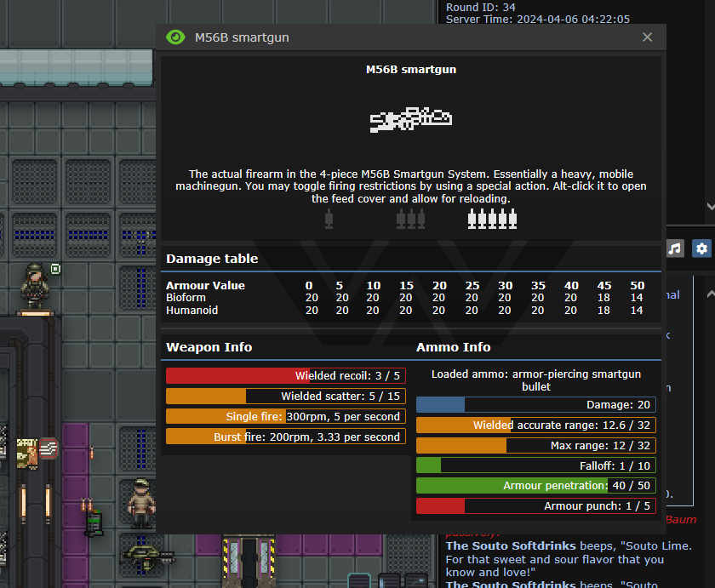Image resolution: width=715 pixels, height=588 pixels.
Task: Select the five-bullet automatic fire icon
Action: point(492,220)
